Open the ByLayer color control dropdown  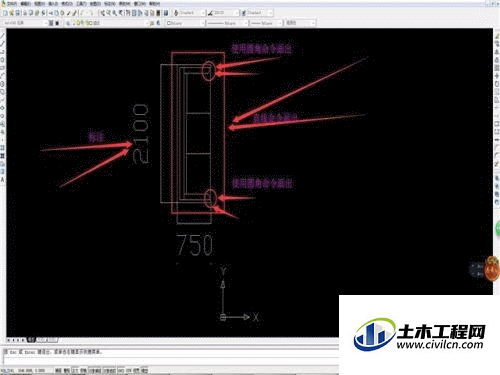pyautogui.click(x=185, y=23)
